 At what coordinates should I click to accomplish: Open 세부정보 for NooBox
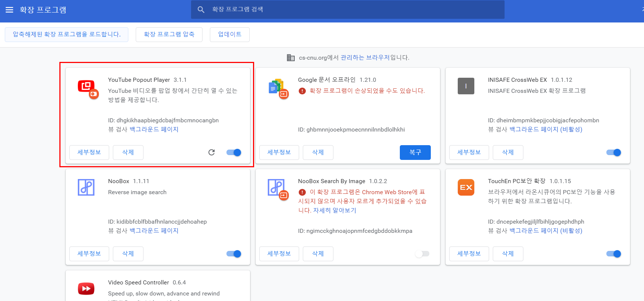pos(89,254)
